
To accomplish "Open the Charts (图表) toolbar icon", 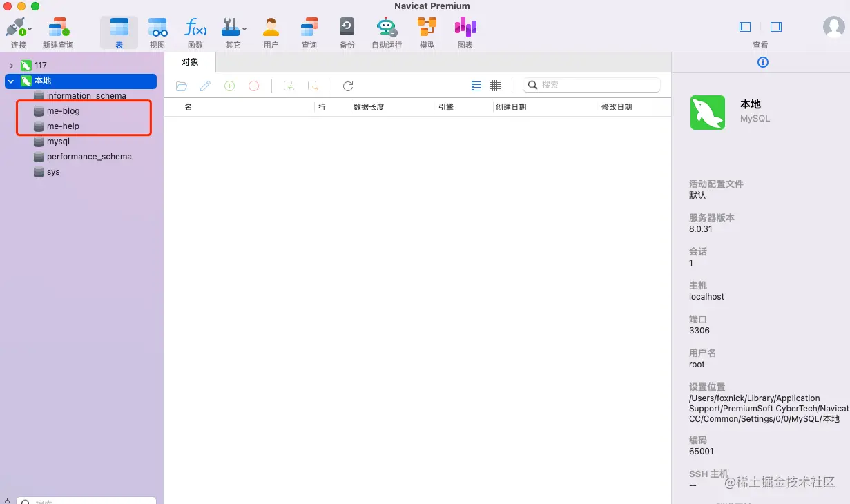I will tap(465, 28).
